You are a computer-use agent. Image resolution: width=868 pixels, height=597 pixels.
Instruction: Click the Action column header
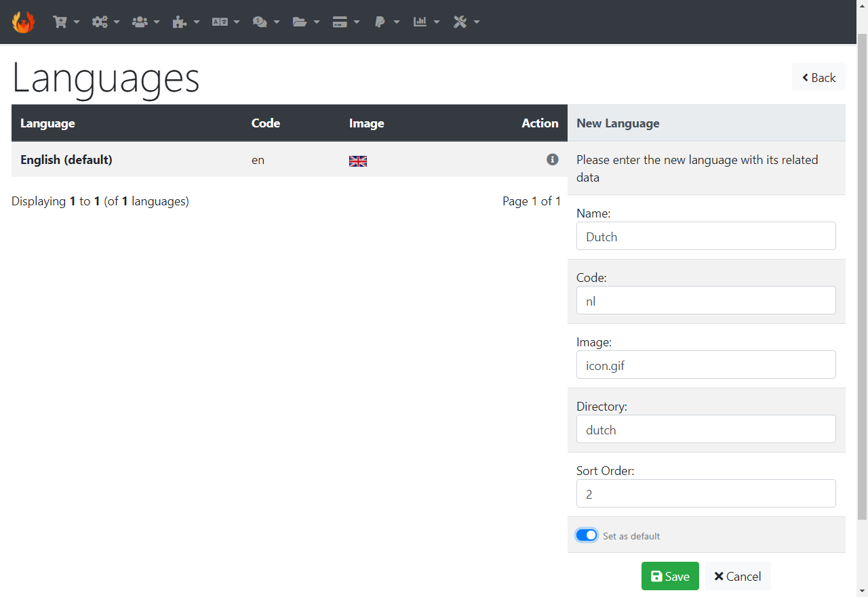point(540,123)
